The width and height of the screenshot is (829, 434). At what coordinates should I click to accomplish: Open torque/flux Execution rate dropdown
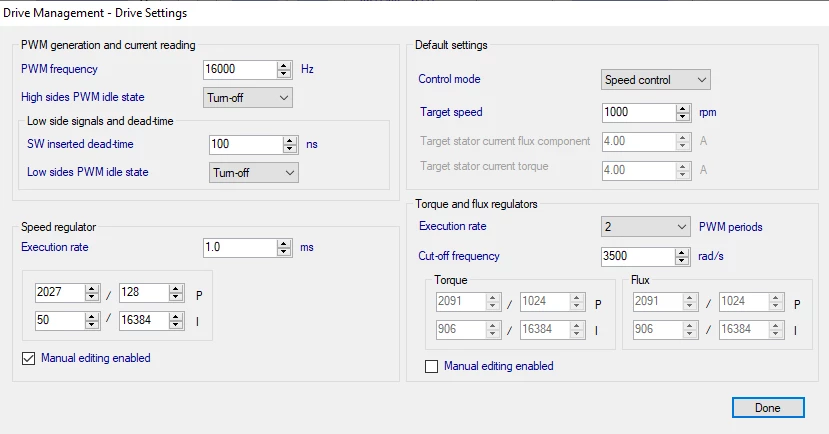[646, 227]
